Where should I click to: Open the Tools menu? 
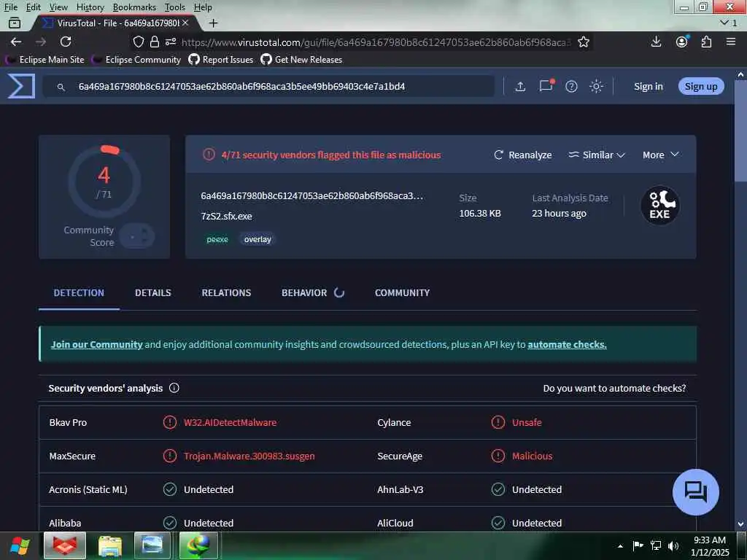175,7
